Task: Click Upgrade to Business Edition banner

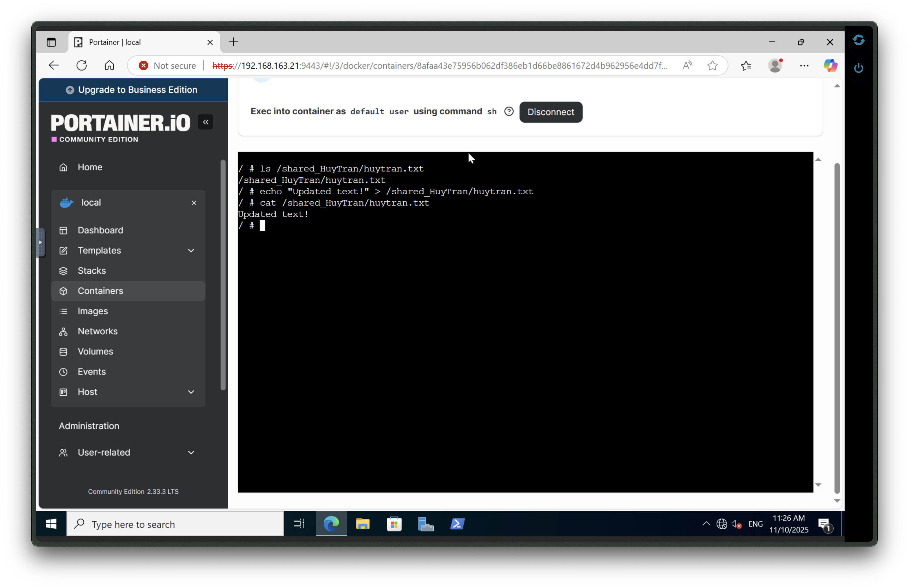Action: pyautogui.click(x=133, y=90)
